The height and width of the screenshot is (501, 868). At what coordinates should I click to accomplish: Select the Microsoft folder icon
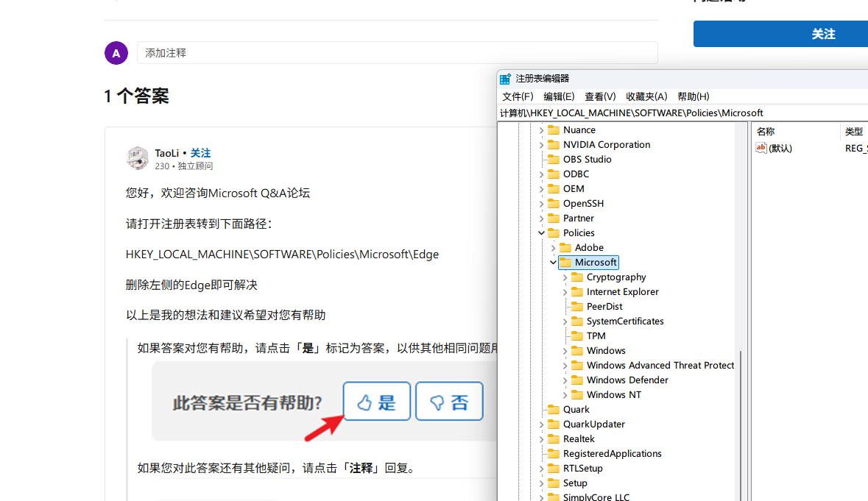point(565,262)
